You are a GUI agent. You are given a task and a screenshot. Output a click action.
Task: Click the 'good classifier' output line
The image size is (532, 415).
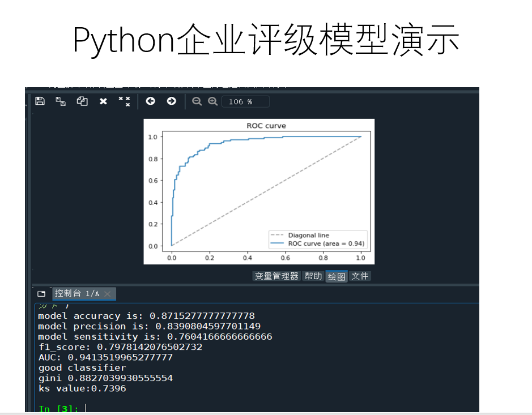[x=83, y=368]
